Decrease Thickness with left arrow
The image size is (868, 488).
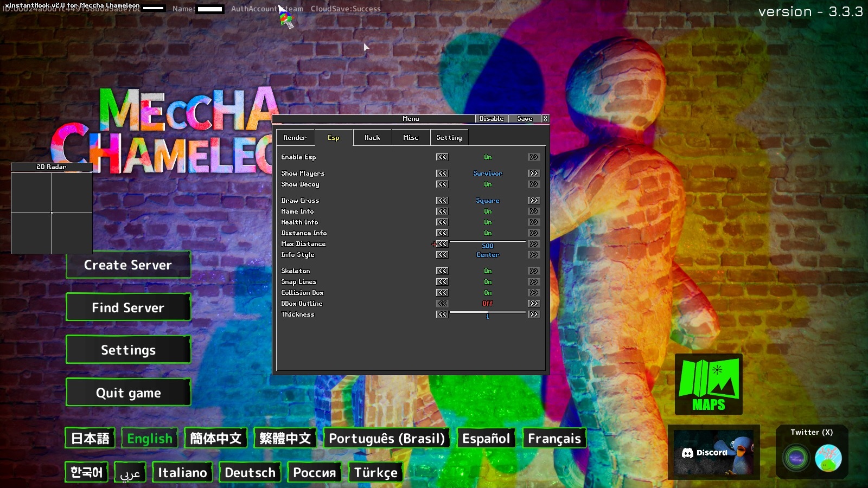pos(442,314)
